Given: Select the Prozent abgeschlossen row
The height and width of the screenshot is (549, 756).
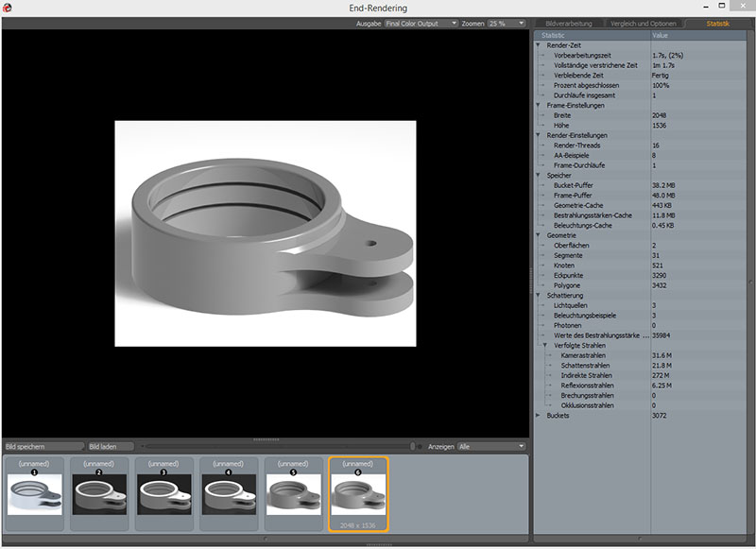Looking at the screenshot, I should [641, 85].
